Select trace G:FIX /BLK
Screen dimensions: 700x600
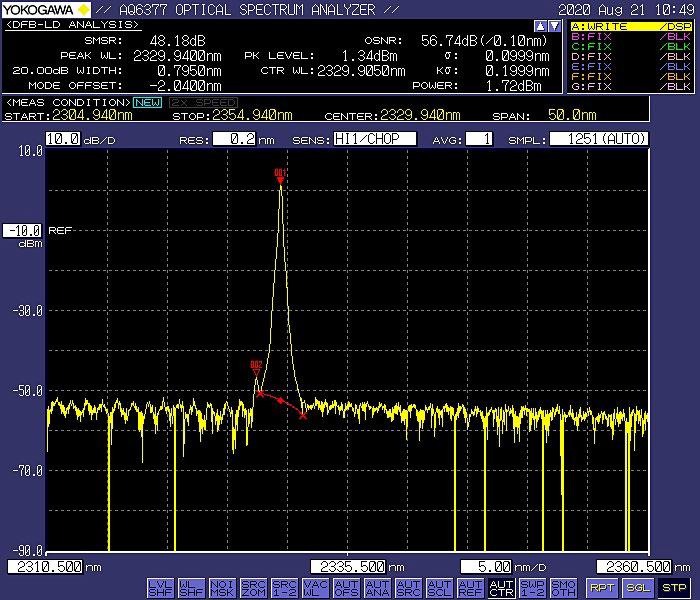pos(631,87)
